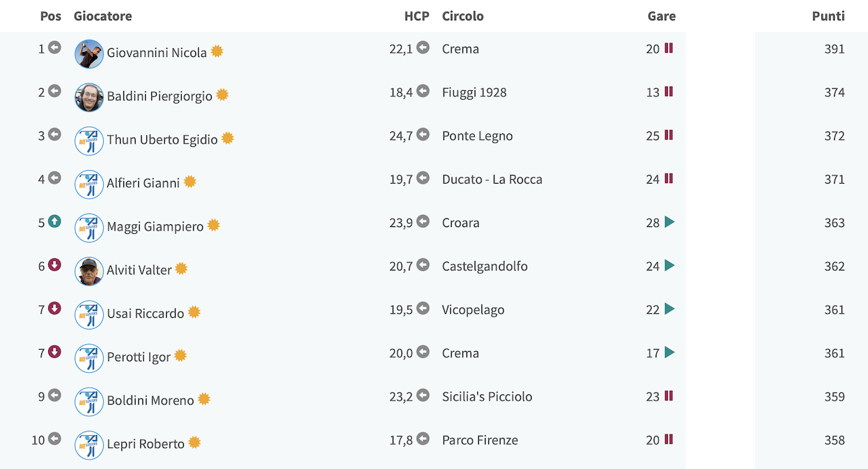Open Baldini Piergiorgio's avatar picture

click(x=89, y=97)
